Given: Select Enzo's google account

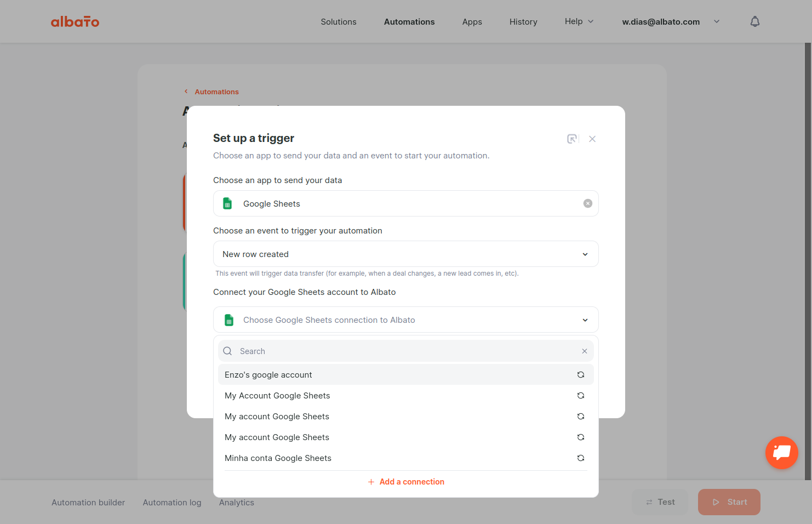Looking at the screenshot, I should [406, 375].
